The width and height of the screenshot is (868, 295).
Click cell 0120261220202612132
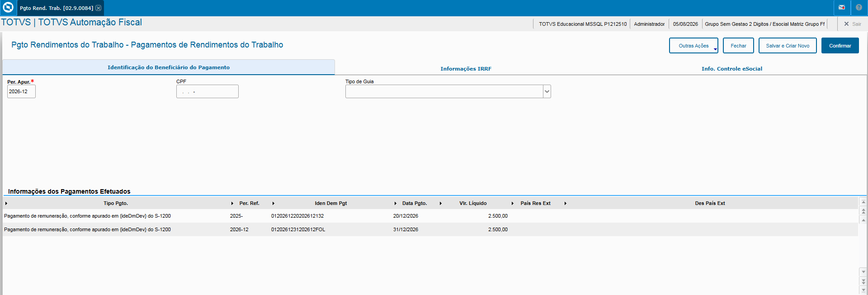point(297,216)
